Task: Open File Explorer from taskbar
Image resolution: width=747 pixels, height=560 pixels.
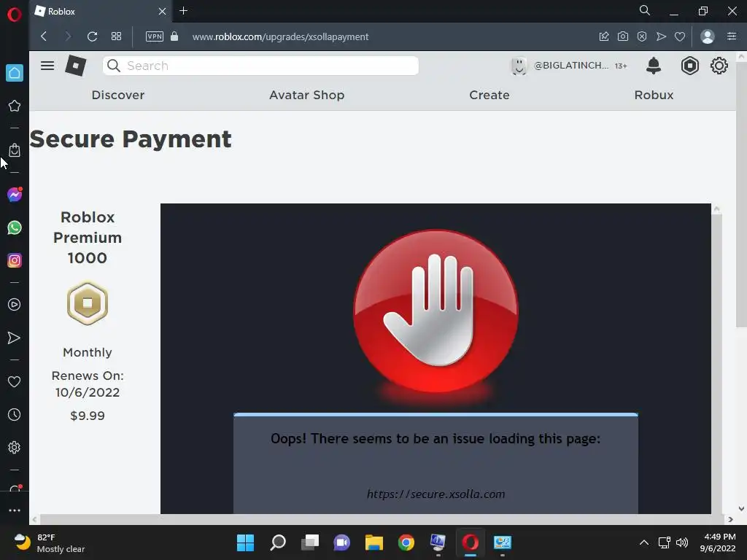Action: pyautogui.click(x=374, y=542)
